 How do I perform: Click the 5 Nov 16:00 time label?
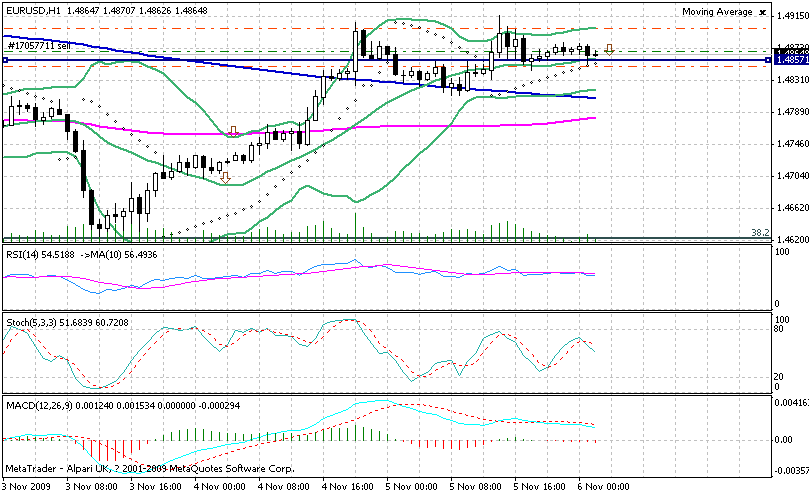539,486
